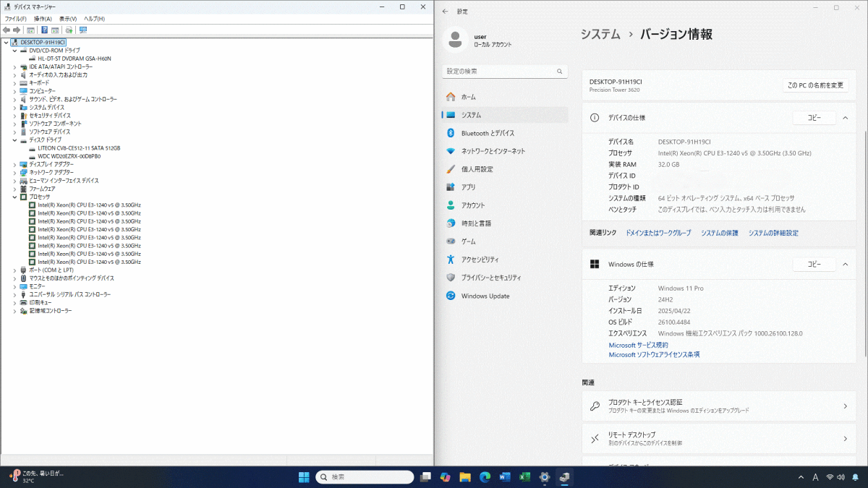Click the Microsoft ソフトウェアライセンス条項 link
This screenshot has height=488, width=868.
coord(654,355)
